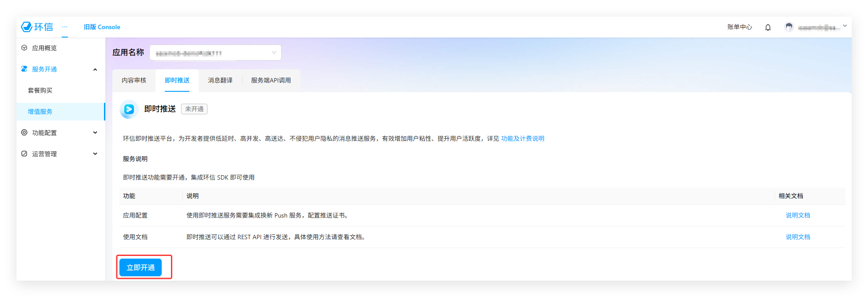Screen dimensions: 868x297
Task: Expand the 功能配置 chevron
Action: [95, 132]
